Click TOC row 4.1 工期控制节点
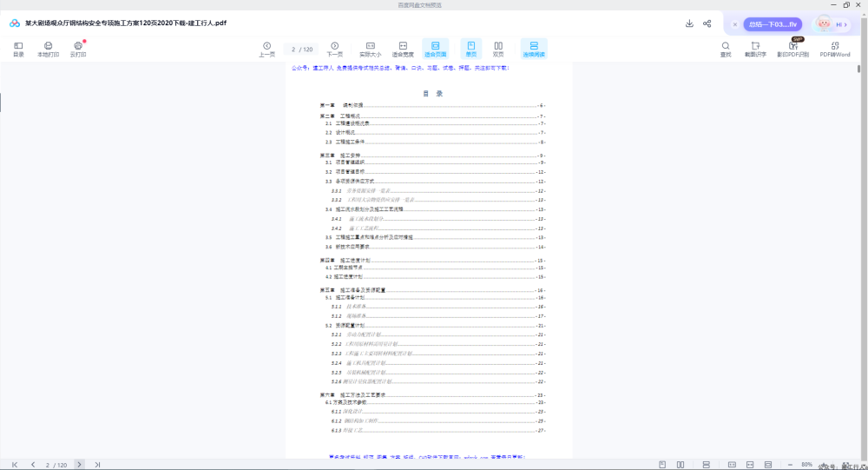Image resolution: width=868 pixels, height=470 pixels. 435,268
